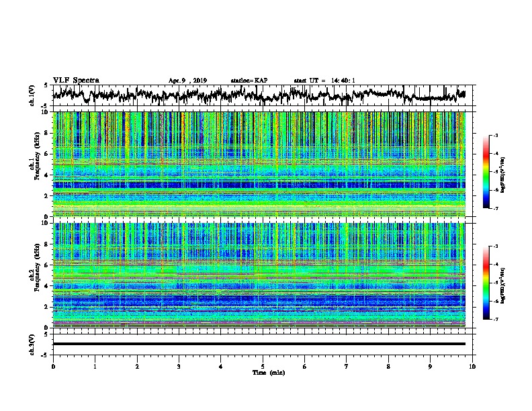This screenshot has width=532, height=411.
Task: Click the ch.1 spectrogram panel
Action: [x=259, y=164]
